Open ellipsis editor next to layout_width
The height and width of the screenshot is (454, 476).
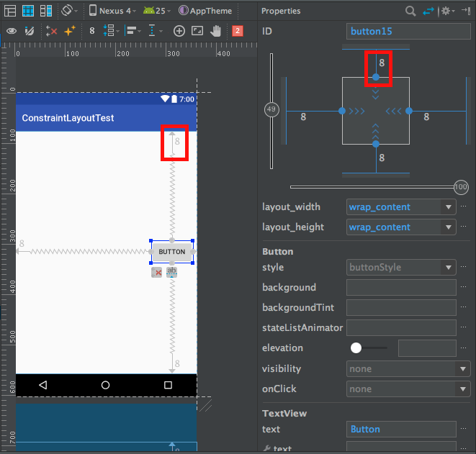463,206
